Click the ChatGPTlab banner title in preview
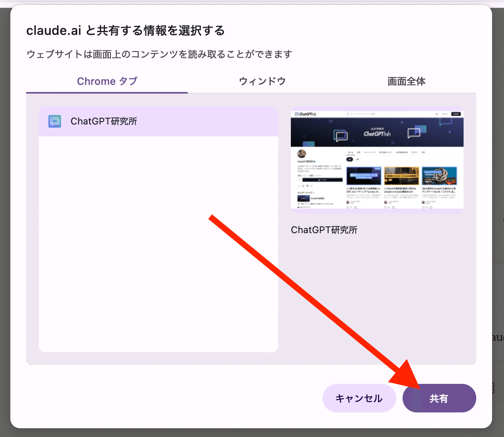The image size is (504, 437). click(x=377, y=133)
